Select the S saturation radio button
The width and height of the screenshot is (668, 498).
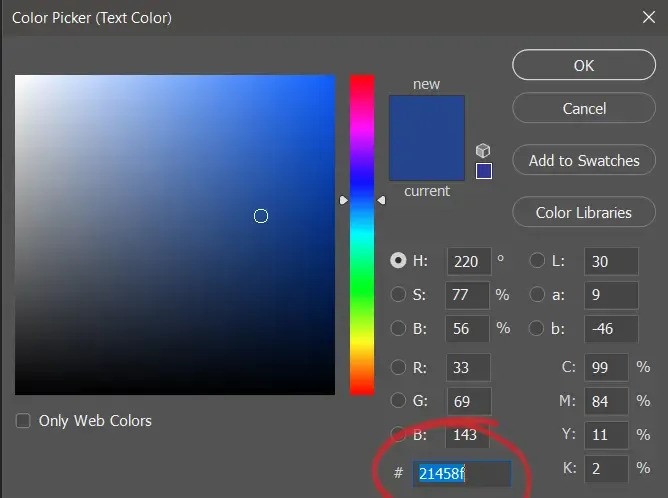click(399, 295)
